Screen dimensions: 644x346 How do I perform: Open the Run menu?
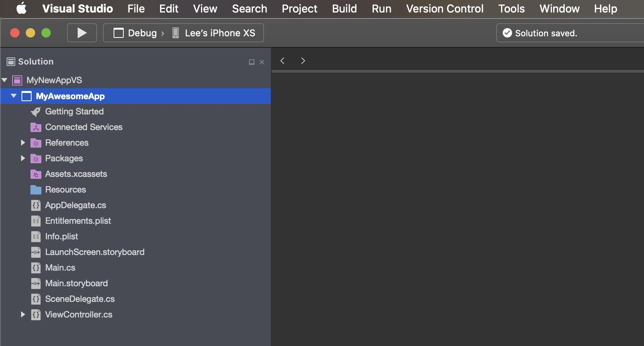pos(381,9)
